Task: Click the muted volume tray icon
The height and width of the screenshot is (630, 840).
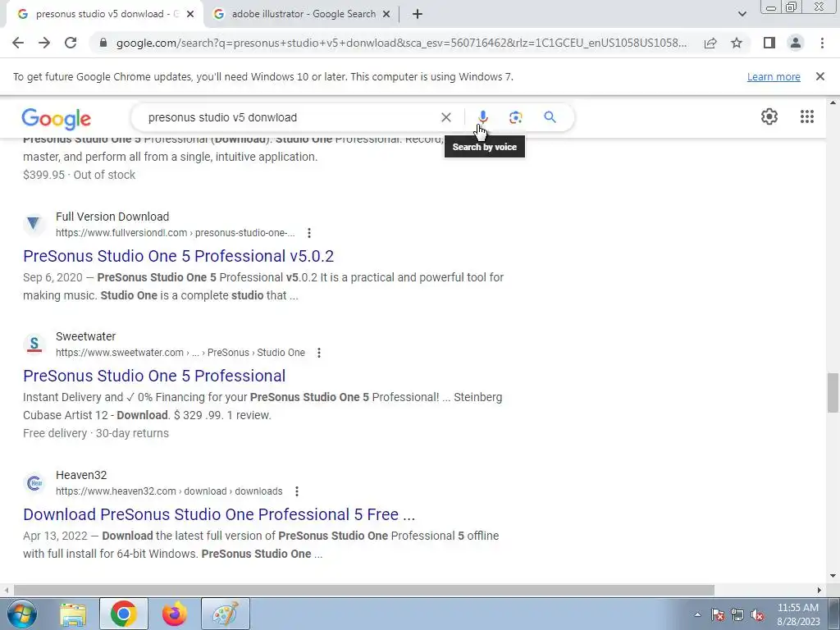Action: point(757,615)
